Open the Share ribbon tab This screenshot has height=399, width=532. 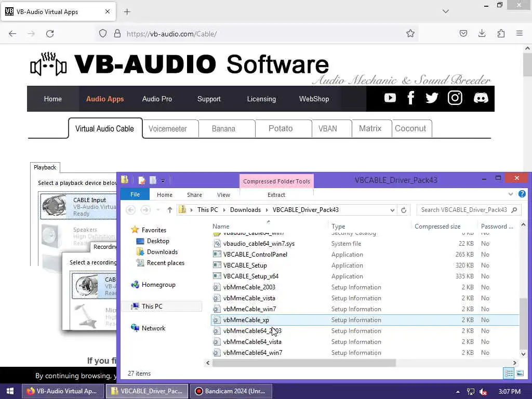point(194,195)
